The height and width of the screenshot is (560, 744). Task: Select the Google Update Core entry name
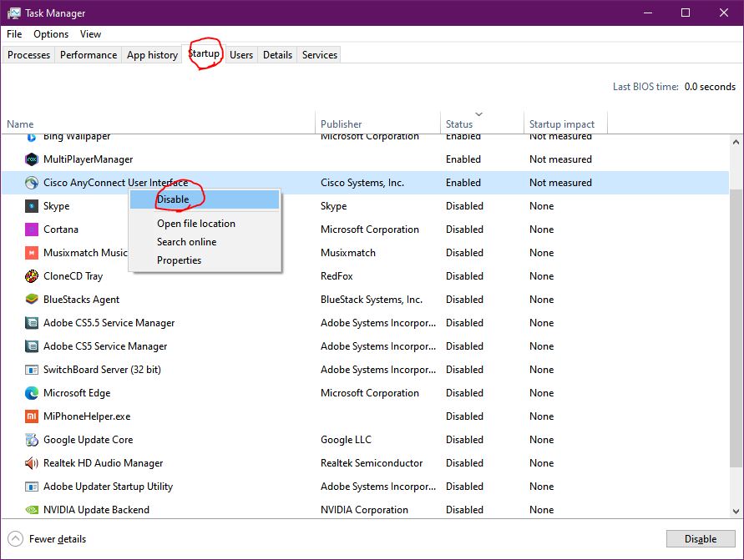point(89,440)
